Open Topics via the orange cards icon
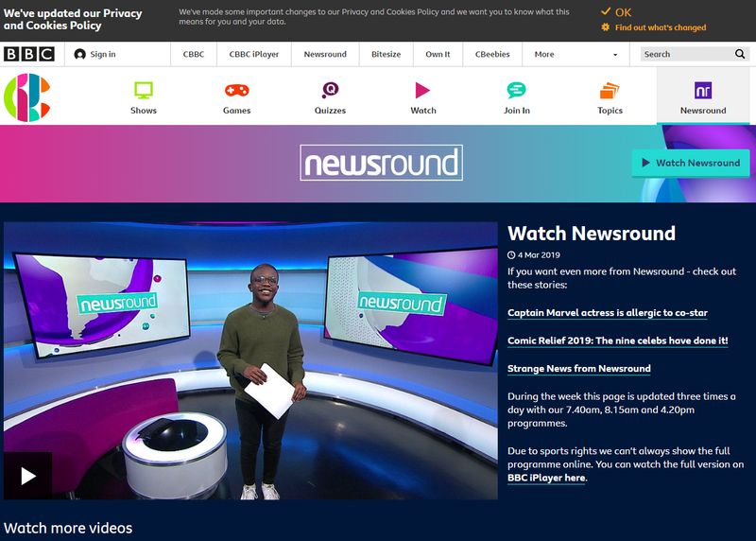Image resolution: width=756 pixels, height=541 pixels. click(610, 91)
